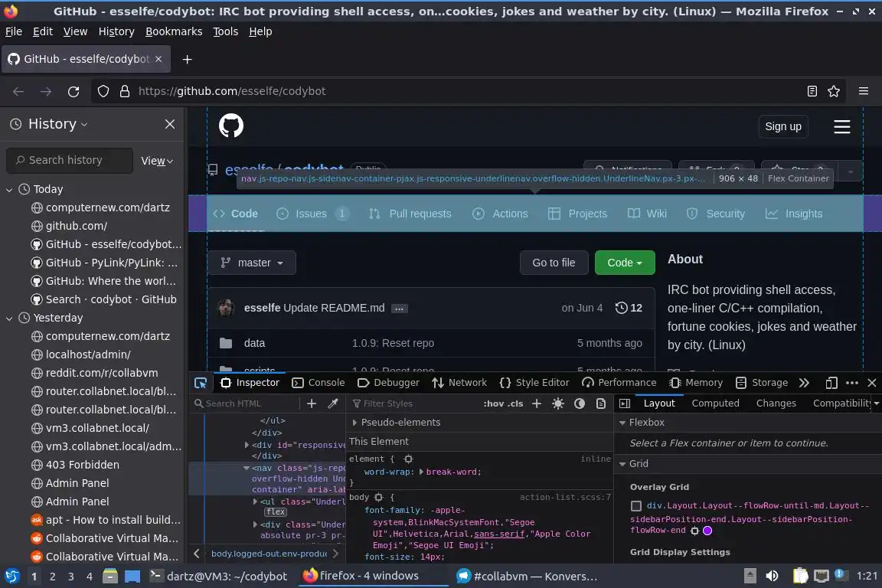Click the Sign up button on GitHub

783,126
